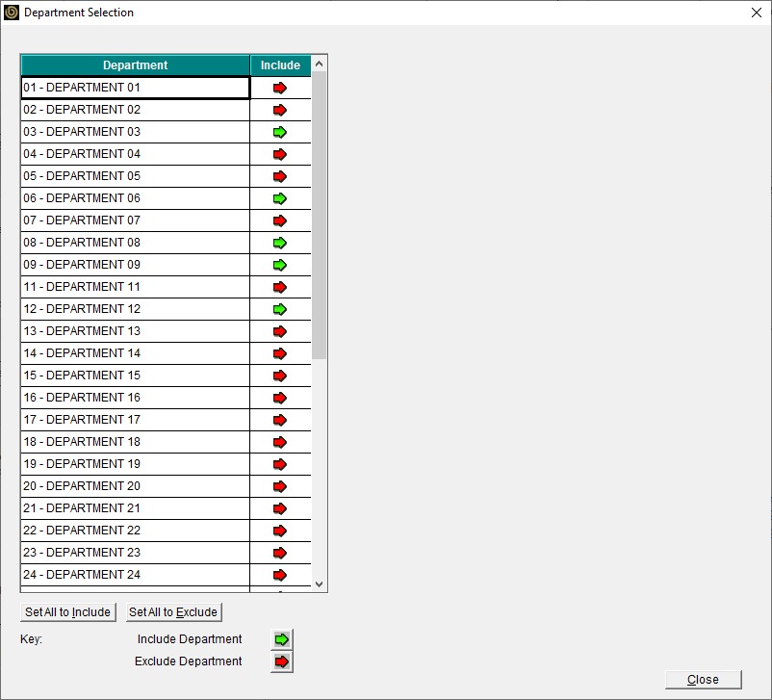Toggle the include arrow for Department 02
Screen dimensions: 772x700
point(280,110)
